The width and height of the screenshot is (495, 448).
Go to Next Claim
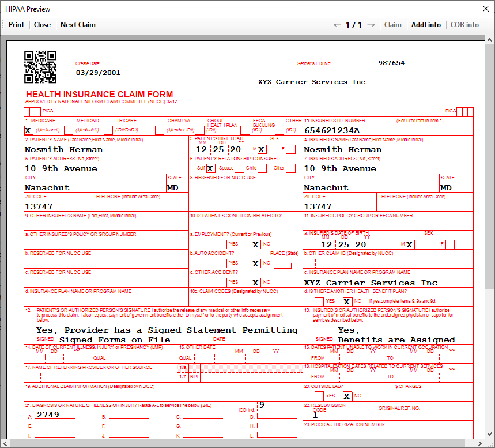coord(78,25)
